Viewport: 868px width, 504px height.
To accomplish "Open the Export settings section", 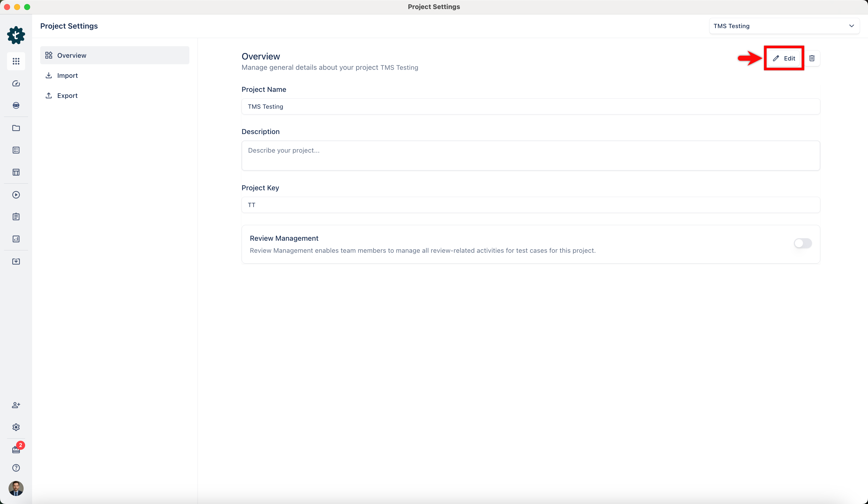I will point(67,96).
